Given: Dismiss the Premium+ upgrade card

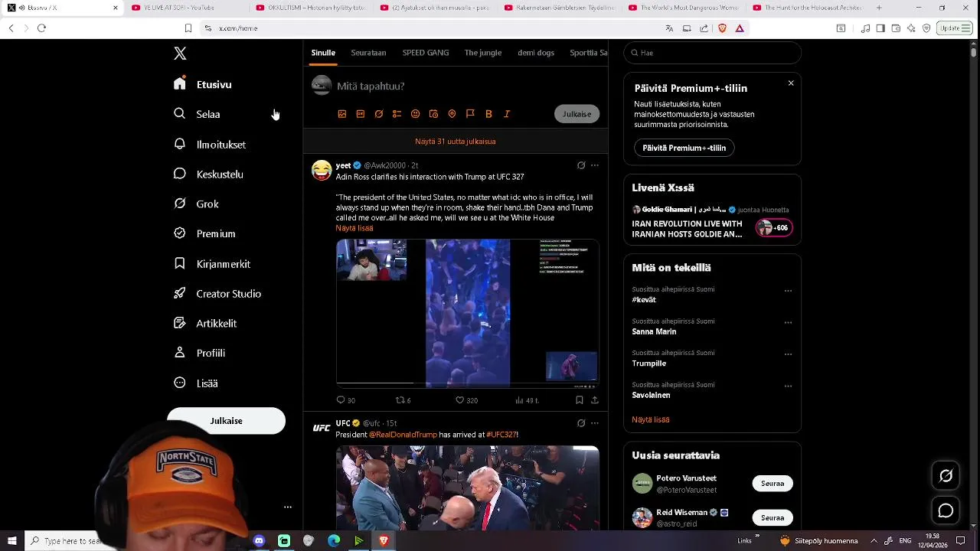Looking at the screenshot, I should click(x=791, y=83).
